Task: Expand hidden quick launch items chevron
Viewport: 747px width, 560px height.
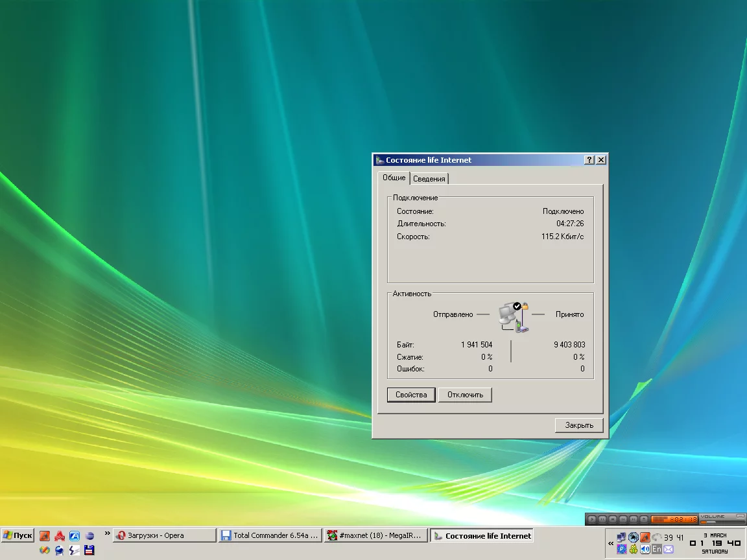Action: [x=108, y=533]
